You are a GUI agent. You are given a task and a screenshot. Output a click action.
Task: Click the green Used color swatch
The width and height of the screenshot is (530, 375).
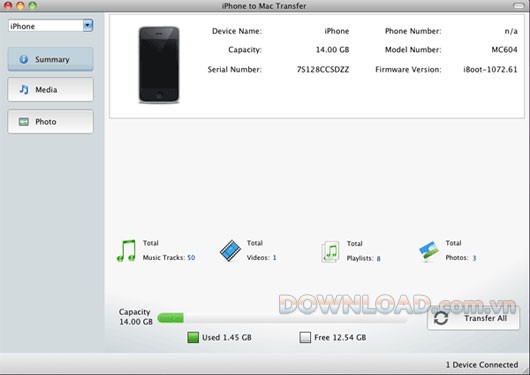(193, 337)
